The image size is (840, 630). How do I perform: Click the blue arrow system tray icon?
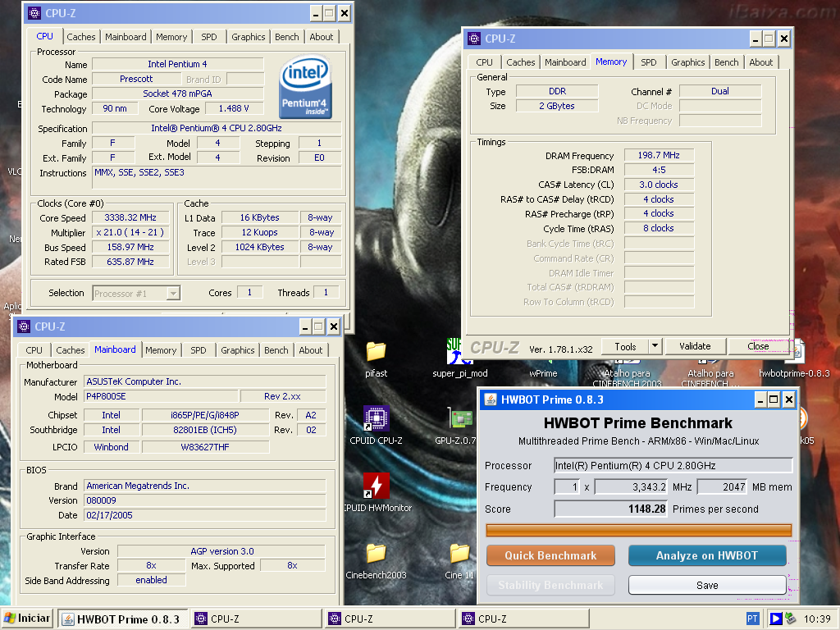[775, 619]
